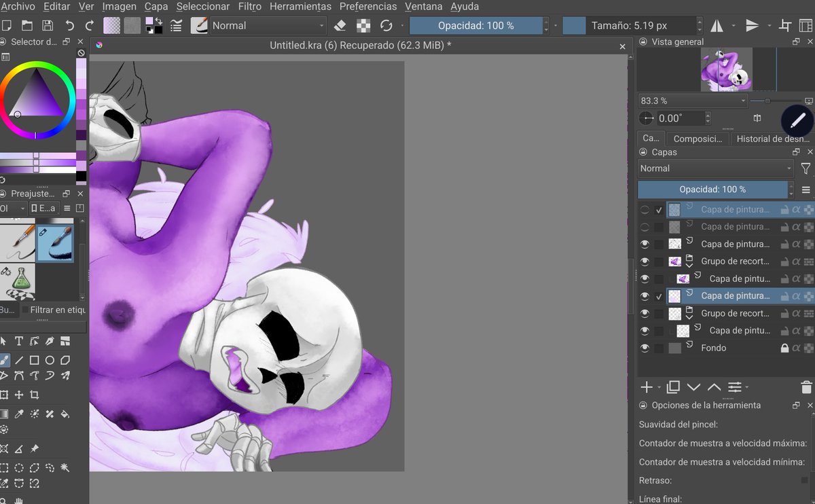Select the Freehand Brush tool
Screen dimensions: 815x504
[4, 360]
